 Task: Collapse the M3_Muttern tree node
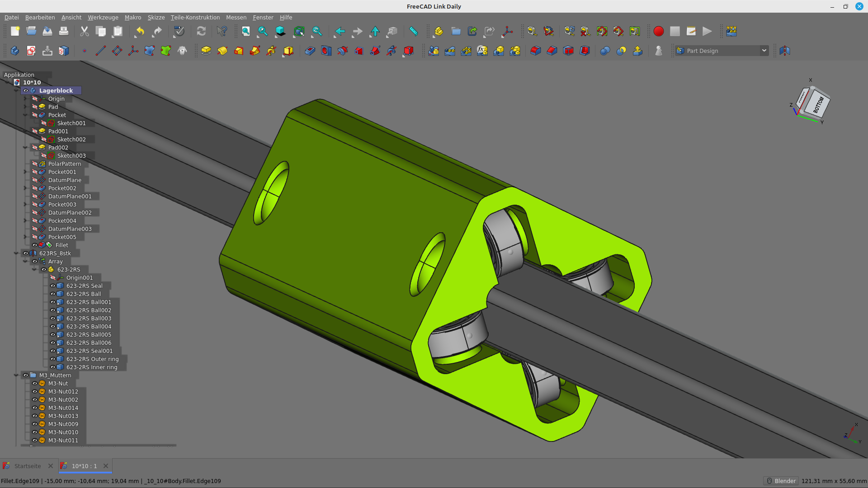[16, 375]
